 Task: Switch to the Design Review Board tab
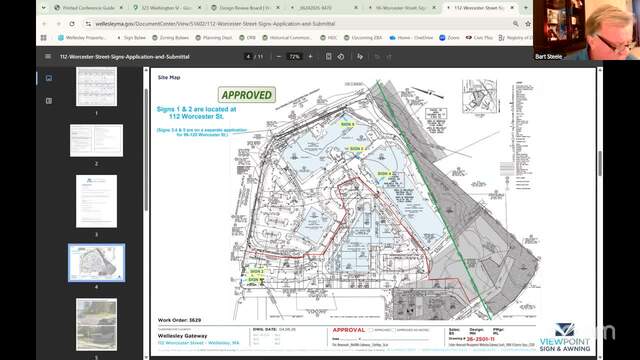[244, 7]
